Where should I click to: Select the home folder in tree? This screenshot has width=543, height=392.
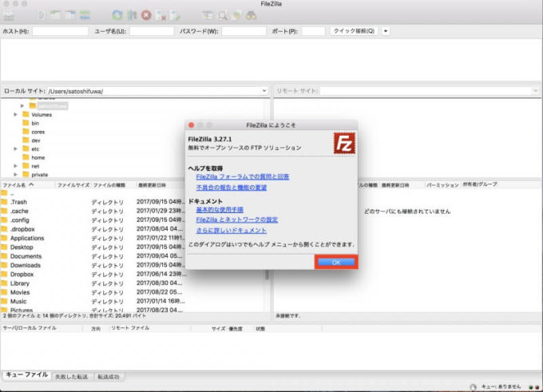pos(38,157)
